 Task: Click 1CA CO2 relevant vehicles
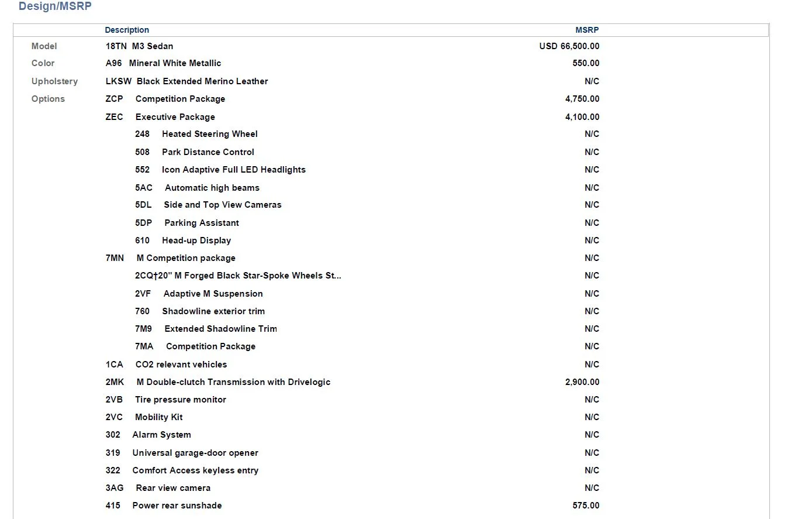pos(166,365)
